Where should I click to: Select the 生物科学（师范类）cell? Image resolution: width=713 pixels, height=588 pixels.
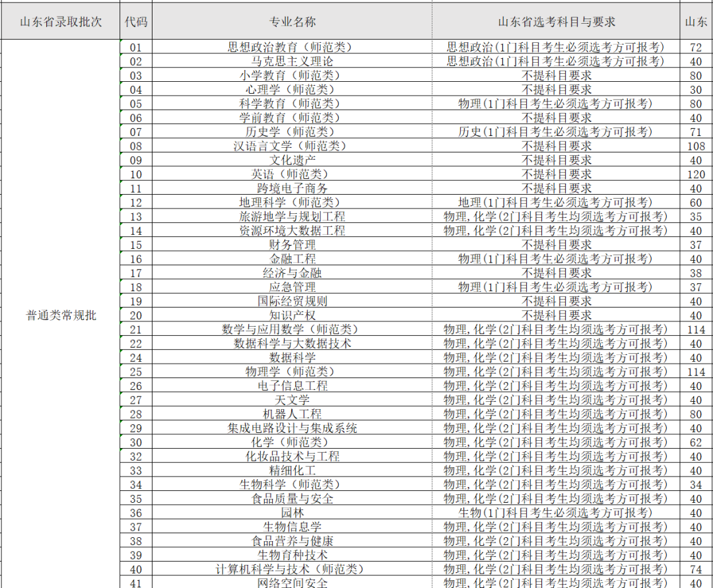point(292,484)
